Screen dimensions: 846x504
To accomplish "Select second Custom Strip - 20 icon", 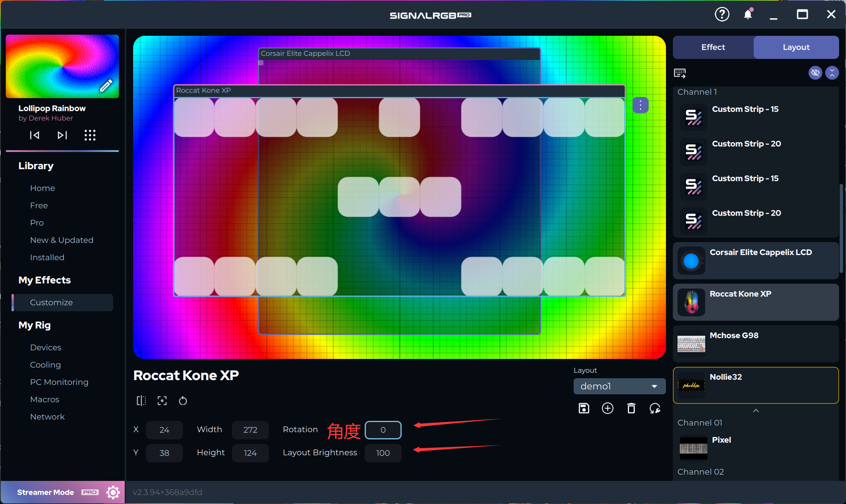I will click(693, 221).
